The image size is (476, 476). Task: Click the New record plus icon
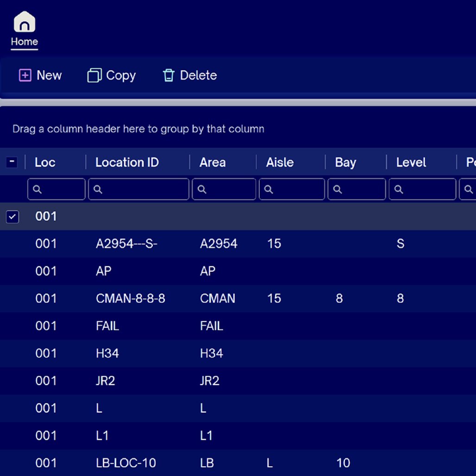[x=25, y=75]
